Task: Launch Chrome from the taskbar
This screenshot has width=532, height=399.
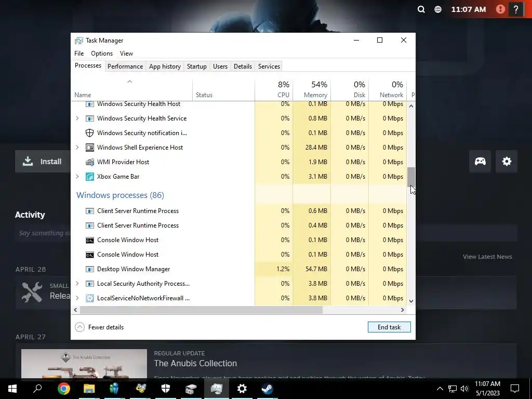Action: (63, 389)
